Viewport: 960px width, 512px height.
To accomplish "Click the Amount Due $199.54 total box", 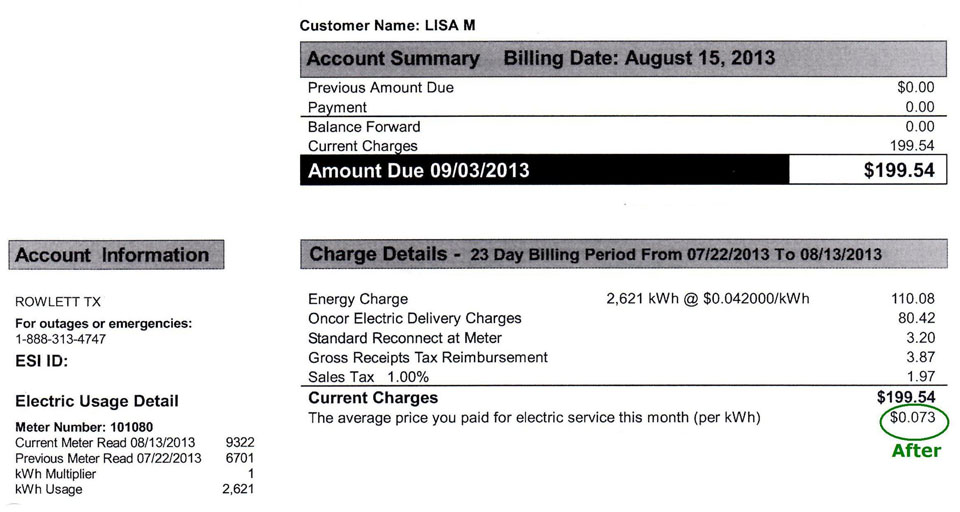I will coord(866,171).
